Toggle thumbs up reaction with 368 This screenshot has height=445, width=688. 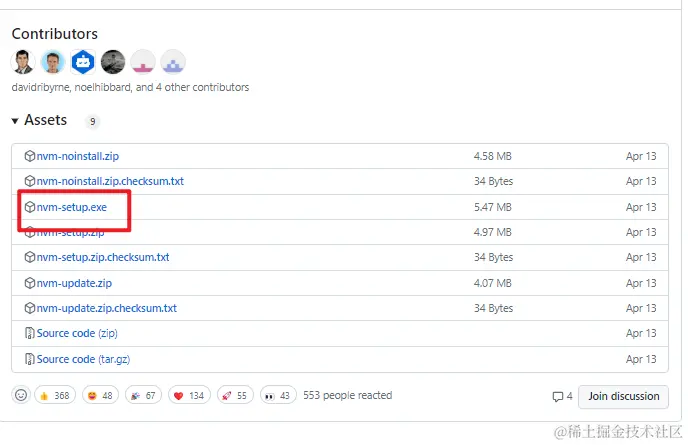55,396
